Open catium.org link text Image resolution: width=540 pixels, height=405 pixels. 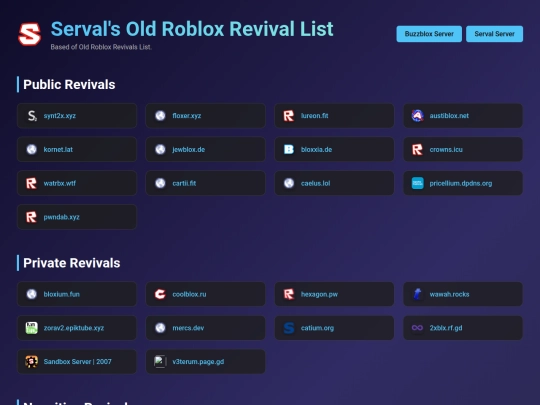[x=317, y=328]
